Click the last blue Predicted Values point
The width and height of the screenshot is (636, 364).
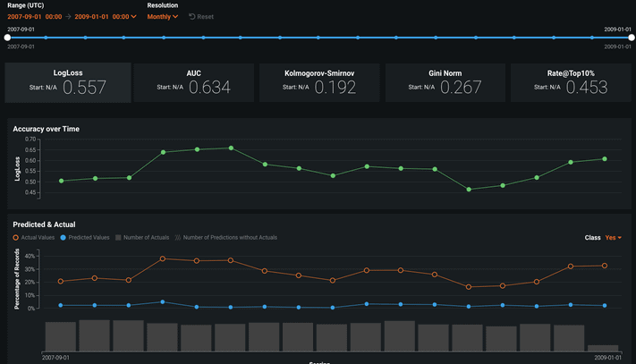605,306
